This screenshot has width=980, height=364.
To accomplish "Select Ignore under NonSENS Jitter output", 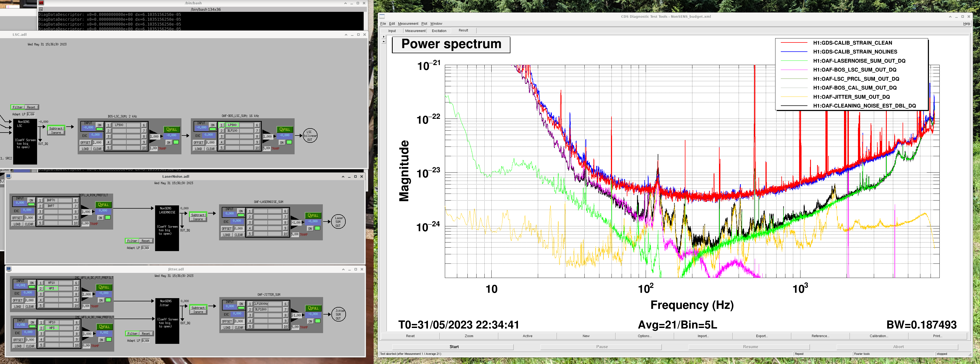I will (198, 312).
